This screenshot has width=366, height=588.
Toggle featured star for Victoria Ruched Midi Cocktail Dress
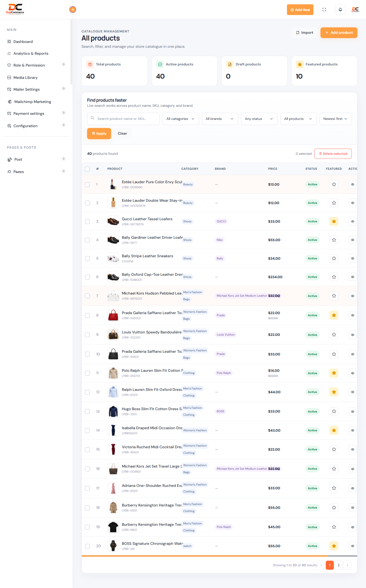click(x=334, y=449)
